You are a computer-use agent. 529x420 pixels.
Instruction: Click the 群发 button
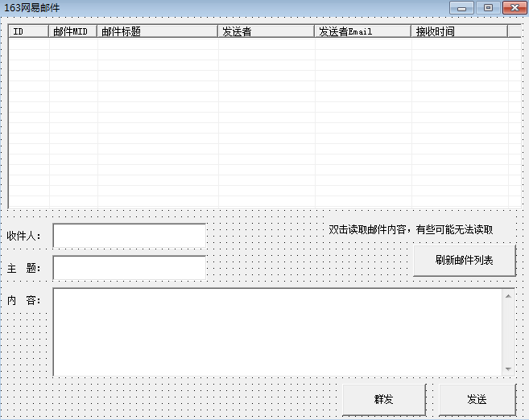(384, 399)
